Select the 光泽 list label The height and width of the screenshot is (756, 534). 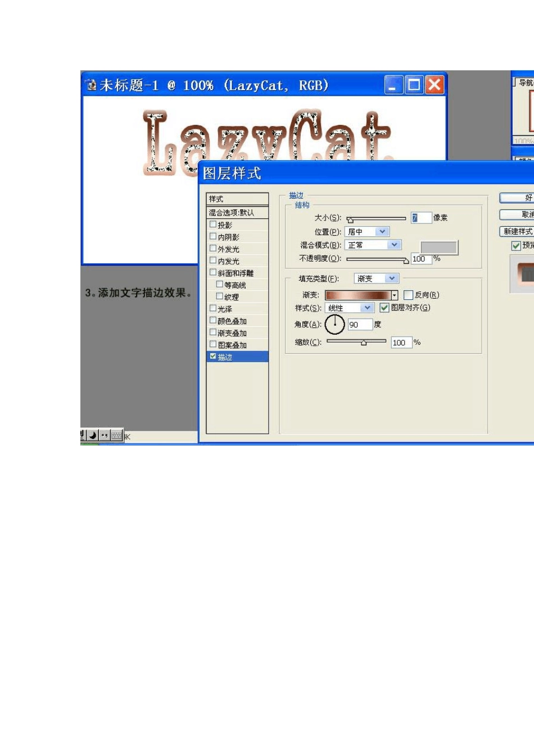coord(225,309)
